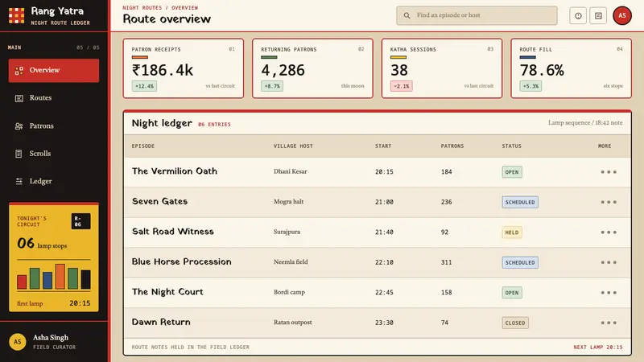Click the R-06 circuit tag
The height and width of the screenshot is (362, 644).
tap(81, 222)
